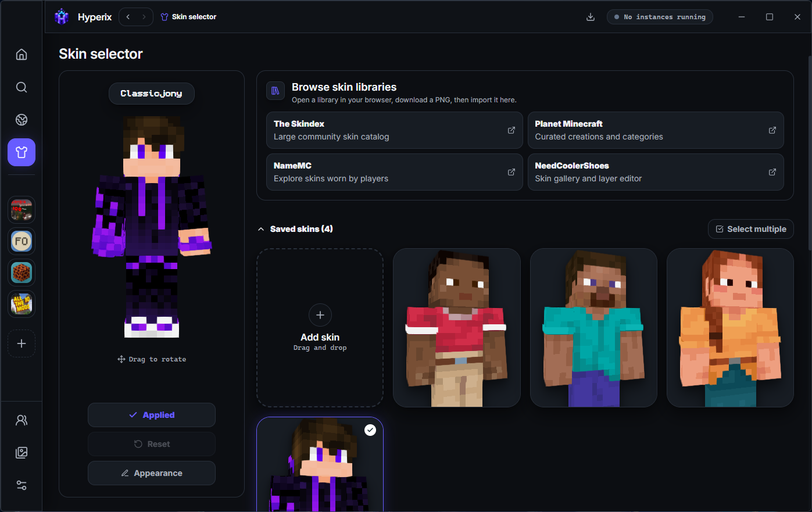Open the All The Mods instance icon
Viewport: 812px width, 512px height.
pyautogui.click(x=22, y=304)
